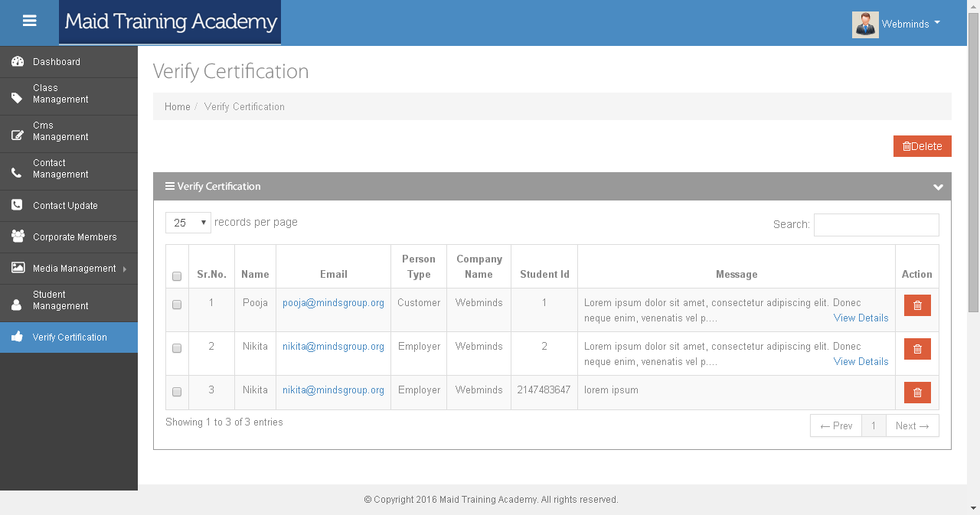Select Verify Certification sidebar item

click(69, 337)
